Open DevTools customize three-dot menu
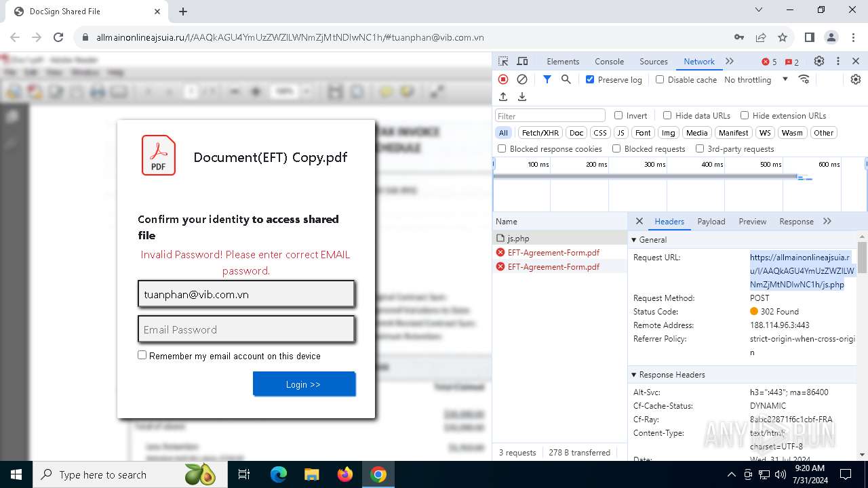868x488 pixels. point(838,61)
